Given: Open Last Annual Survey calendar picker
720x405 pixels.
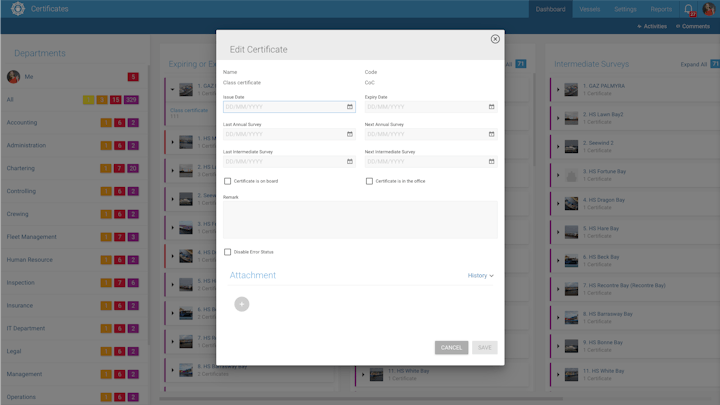Looking at the screenshot, I should click(x=350, y=134).
